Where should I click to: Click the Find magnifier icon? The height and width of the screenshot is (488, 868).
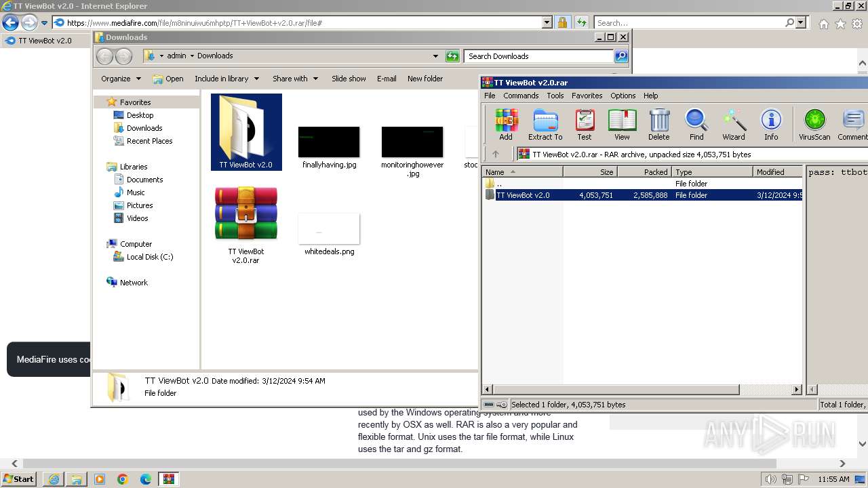pos(696,125)
